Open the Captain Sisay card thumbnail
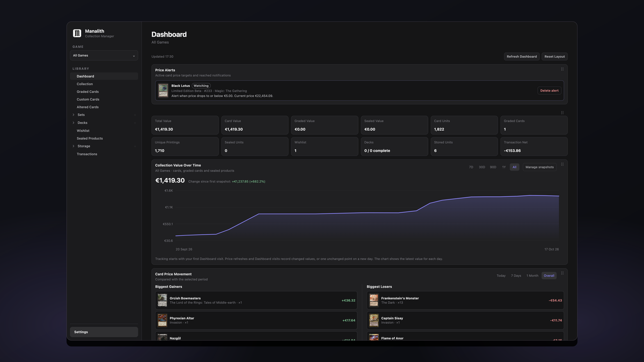This screenshot has height=362, width=644. tap(374, 320)
